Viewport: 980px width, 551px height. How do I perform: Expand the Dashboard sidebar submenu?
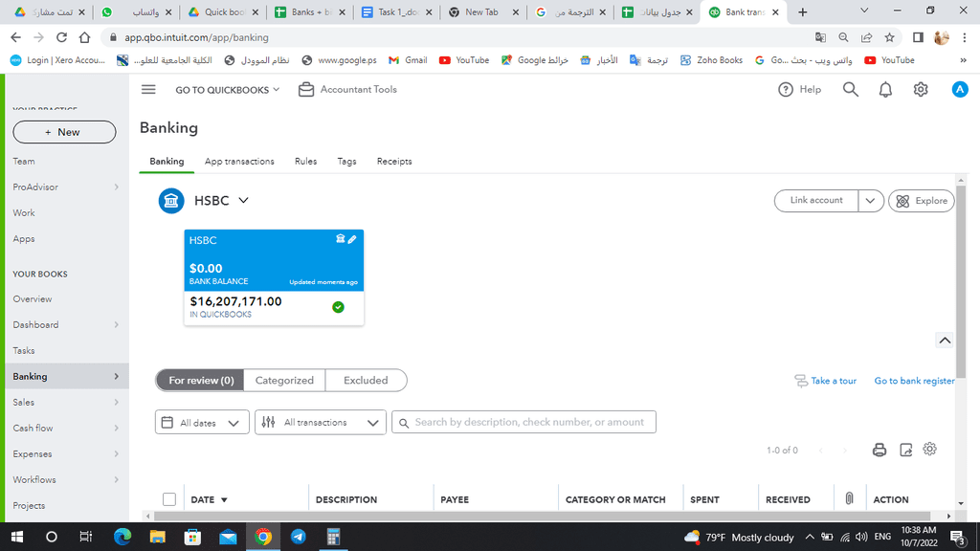click(x=116, y=325)
